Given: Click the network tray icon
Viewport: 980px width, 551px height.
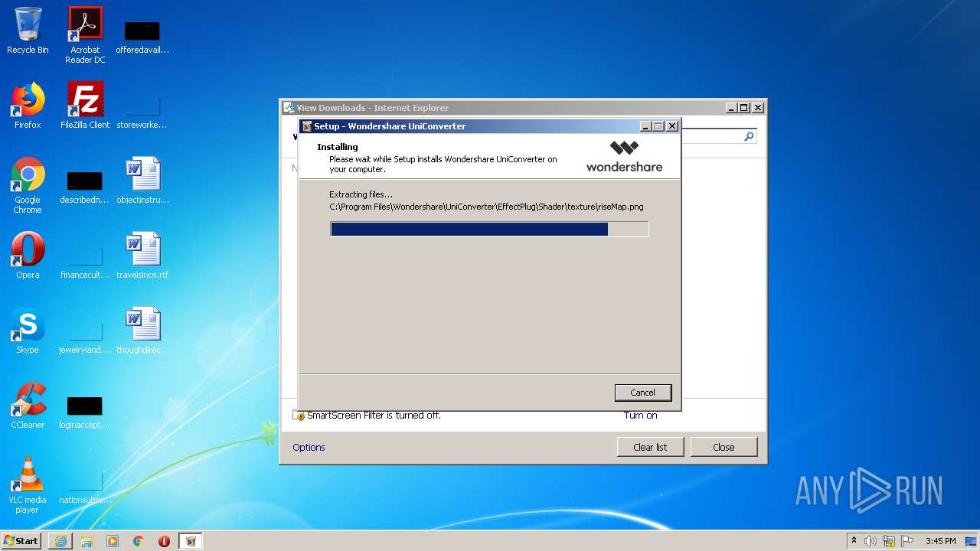Looking at the screenshot, I should tap(889, 541).
